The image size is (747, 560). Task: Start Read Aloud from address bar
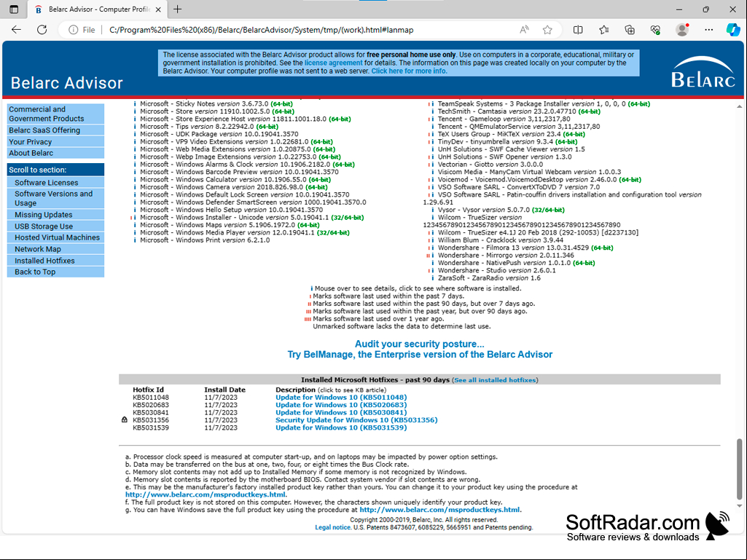click(524, 30)
